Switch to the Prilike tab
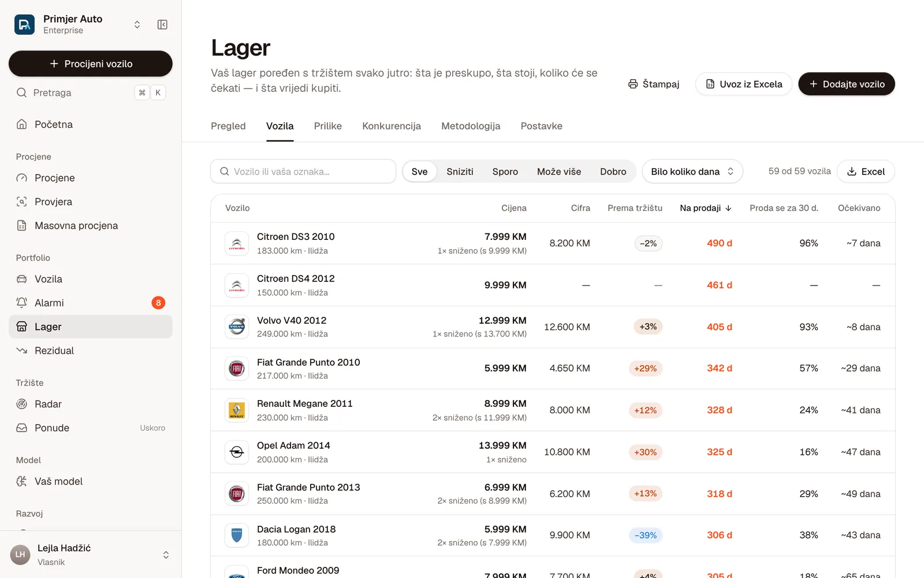 328,126
